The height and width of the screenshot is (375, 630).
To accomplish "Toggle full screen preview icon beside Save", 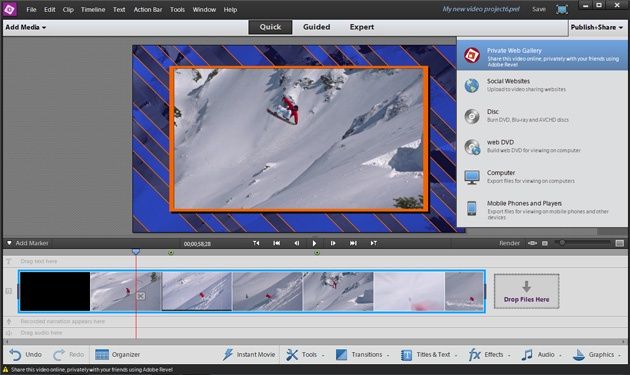I will [x=561, y=9].
